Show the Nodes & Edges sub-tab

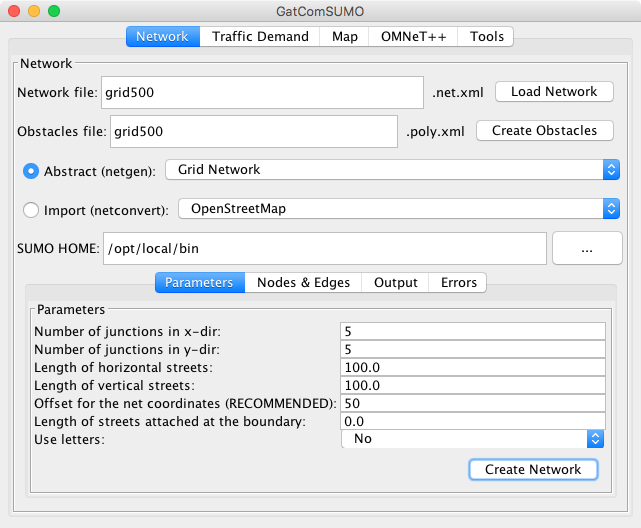303,283
